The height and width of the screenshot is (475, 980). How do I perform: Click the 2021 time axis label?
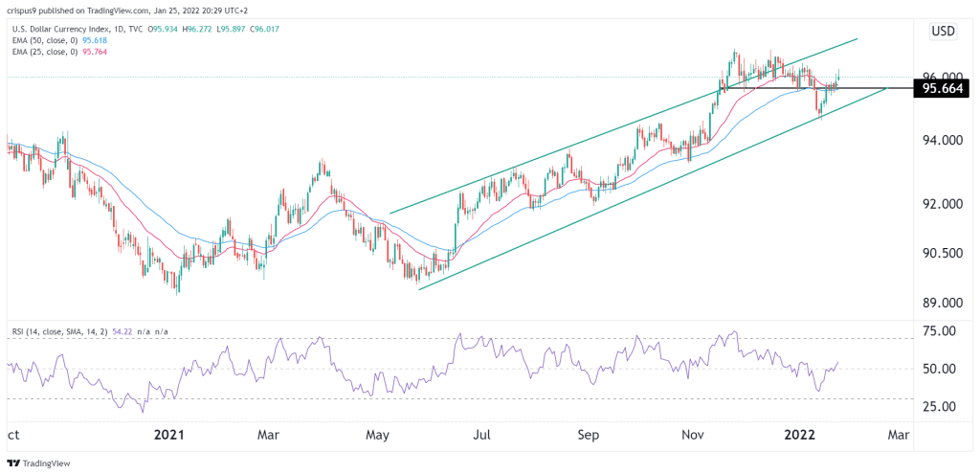click(169, 435)
